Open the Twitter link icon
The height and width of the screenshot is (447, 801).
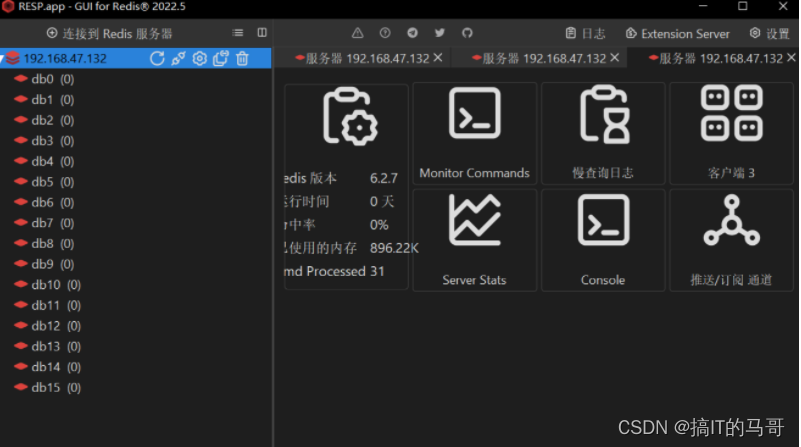tap(439, 33)
